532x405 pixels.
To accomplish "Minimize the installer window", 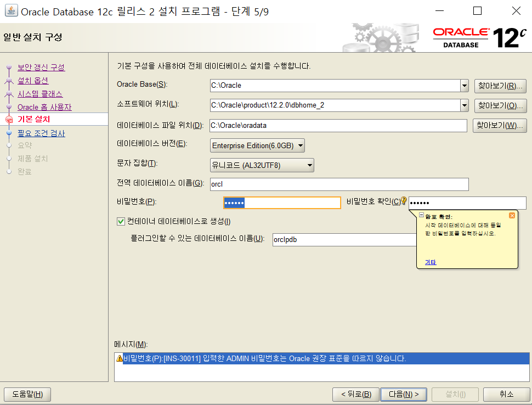I will (440, 11).
